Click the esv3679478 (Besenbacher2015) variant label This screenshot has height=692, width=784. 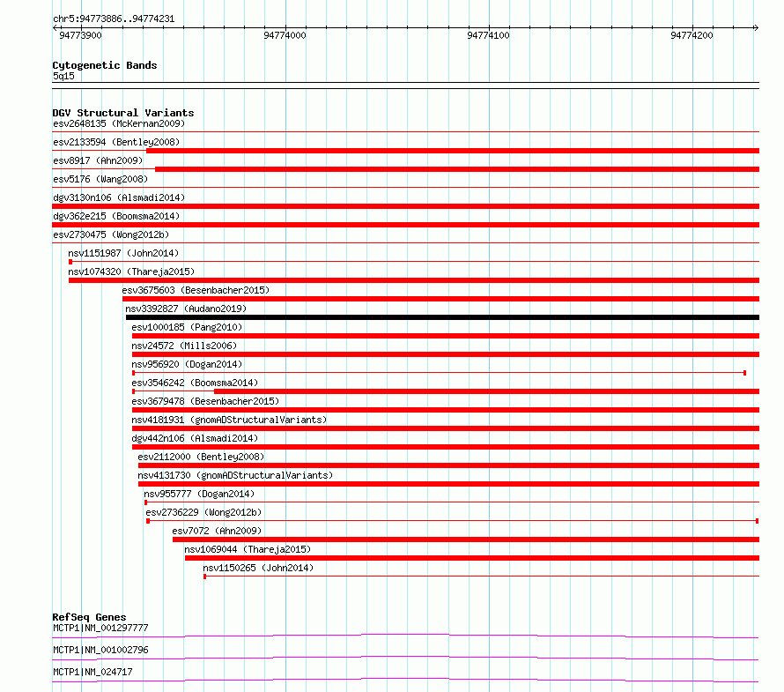tap(205, 401)
